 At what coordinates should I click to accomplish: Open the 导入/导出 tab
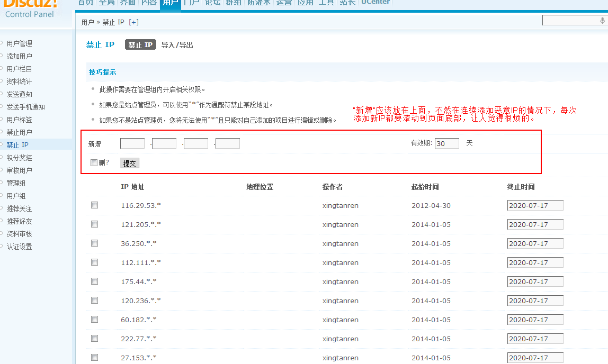[x=177, y=45]
